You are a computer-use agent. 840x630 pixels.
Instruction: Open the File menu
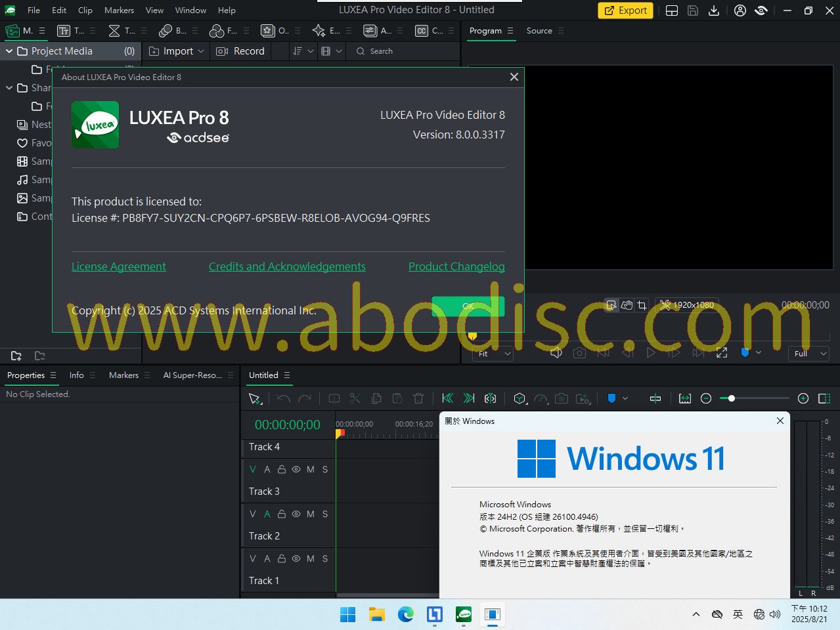tap(33, 10)
